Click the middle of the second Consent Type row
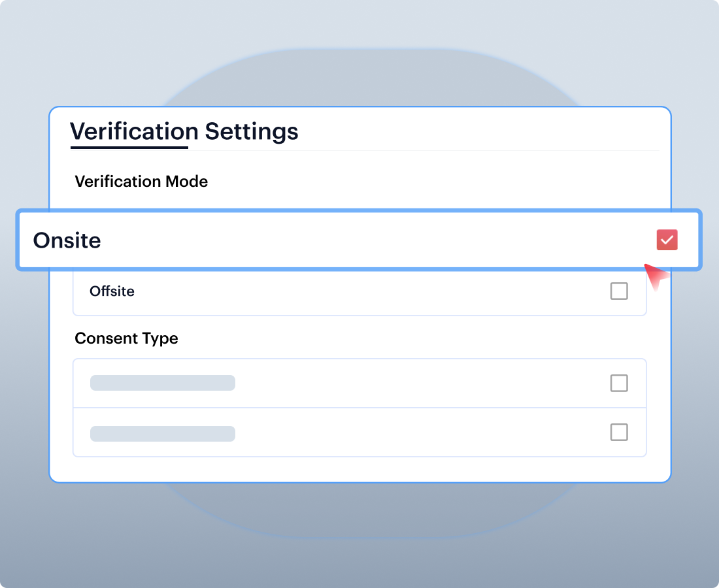Screen dimensions: 719x588 tap(359, 433)
